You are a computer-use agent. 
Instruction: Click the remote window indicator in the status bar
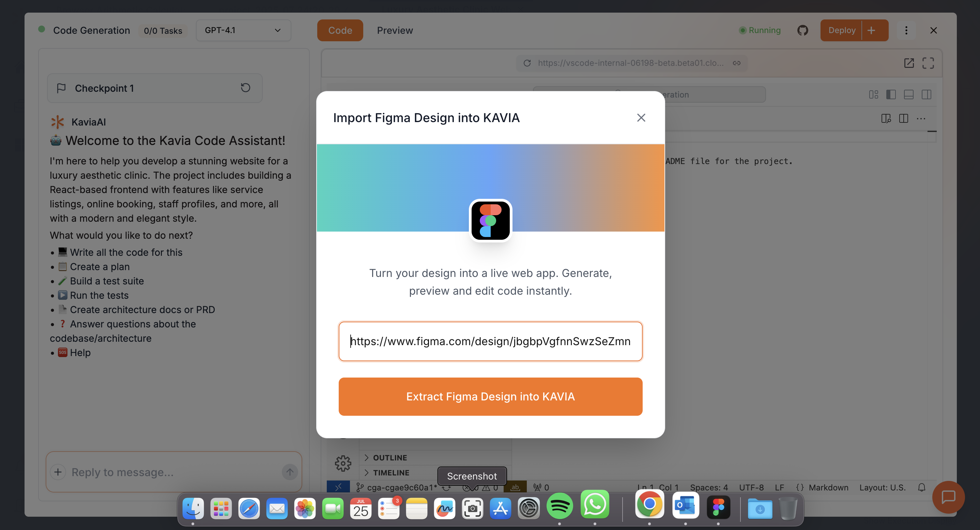coord(338,487)
